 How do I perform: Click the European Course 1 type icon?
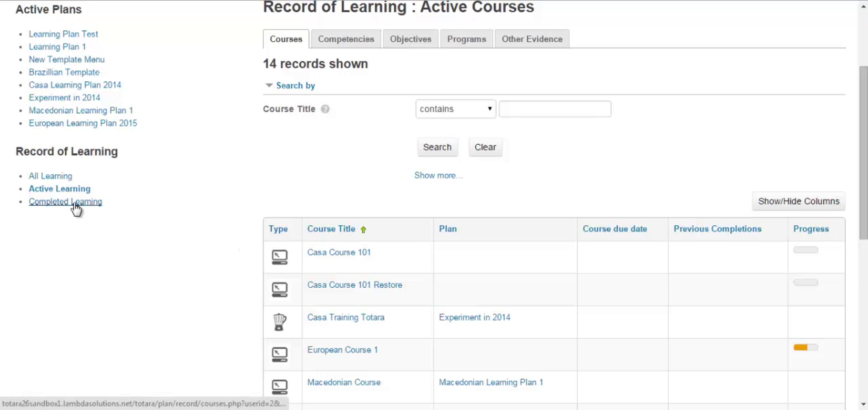click(279, 355)
